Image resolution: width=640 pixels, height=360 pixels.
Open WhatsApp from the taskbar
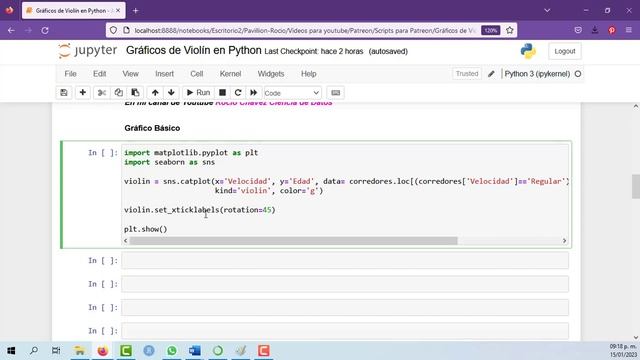coord(172,351)
